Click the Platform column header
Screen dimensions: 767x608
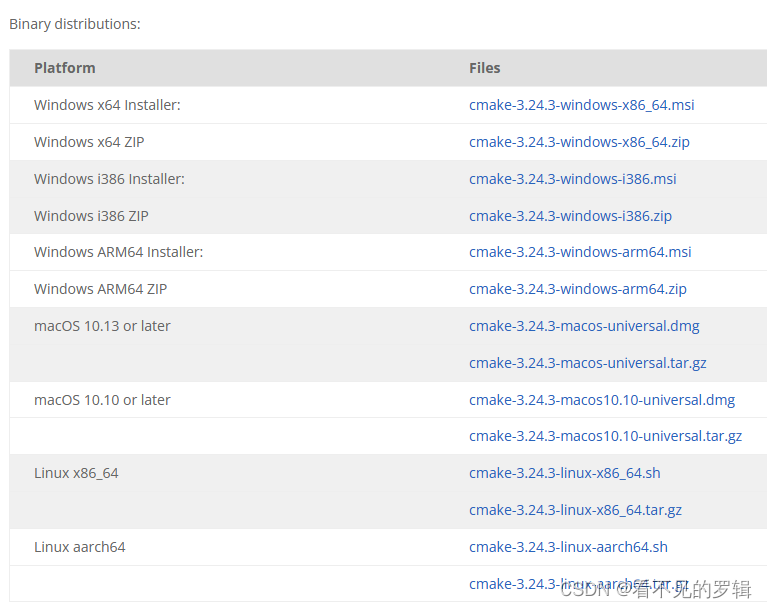[x=65, y=68]
